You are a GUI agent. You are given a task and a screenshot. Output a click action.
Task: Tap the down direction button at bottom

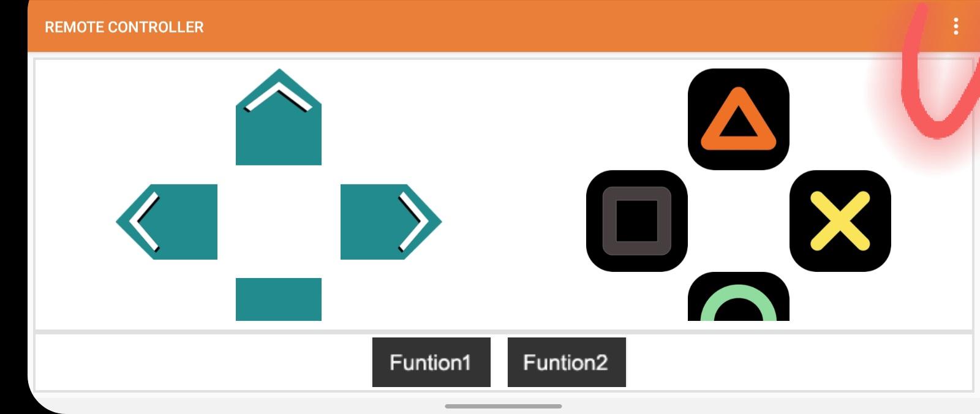point(279,299)
